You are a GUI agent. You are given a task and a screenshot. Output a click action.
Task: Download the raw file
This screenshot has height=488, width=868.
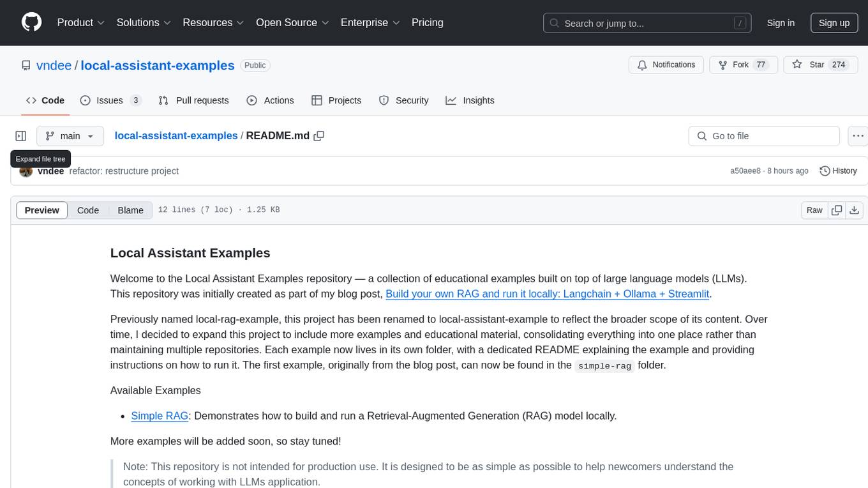[x=855, y=210]
